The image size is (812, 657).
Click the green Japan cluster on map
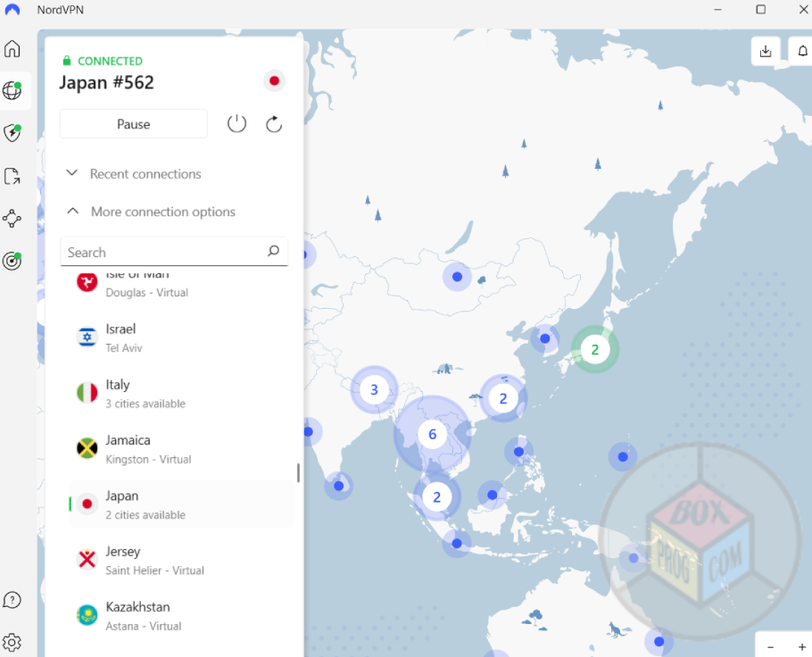point(595,350)
